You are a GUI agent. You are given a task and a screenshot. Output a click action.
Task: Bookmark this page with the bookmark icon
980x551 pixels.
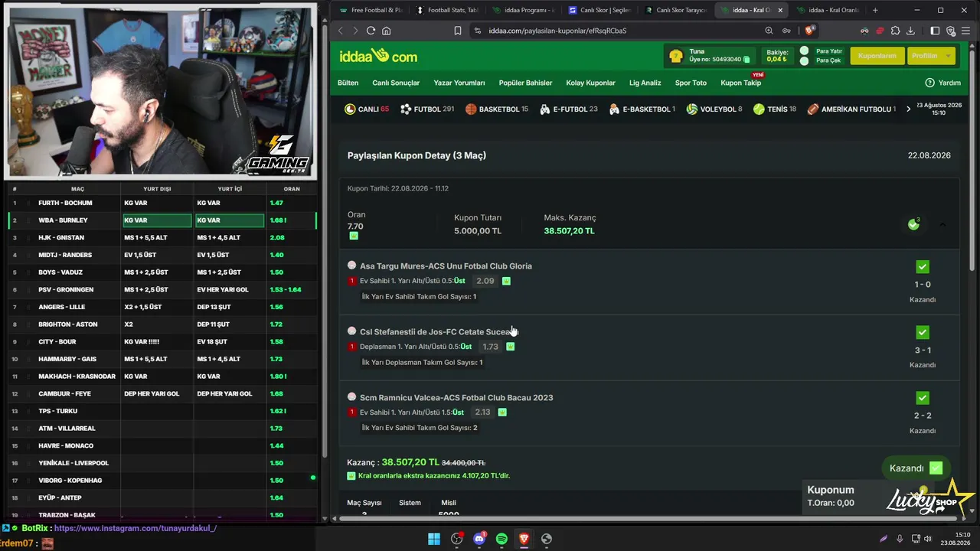coord(458,31)
